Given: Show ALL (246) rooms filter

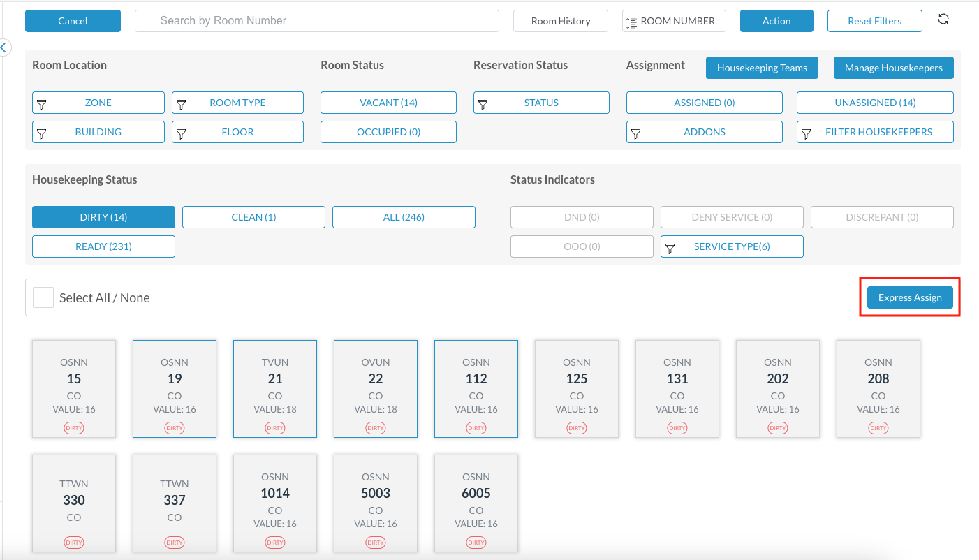Looking at the screenshot, I should pyautogui.click(x=404, y=217).
